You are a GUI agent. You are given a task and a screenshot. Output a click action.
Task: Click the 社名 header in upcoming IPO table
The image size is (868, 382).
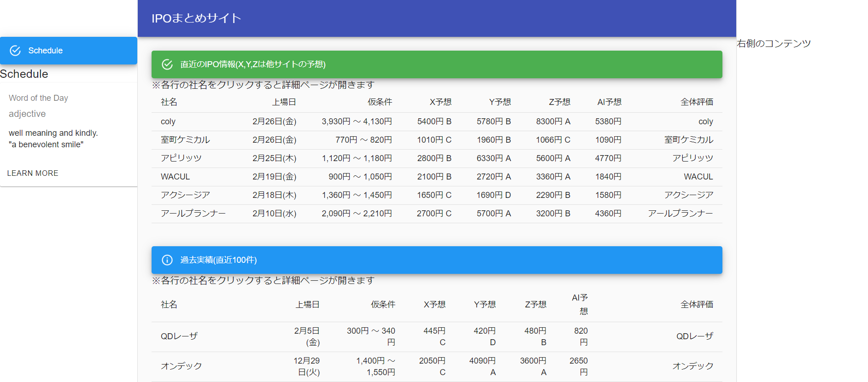point(169,102)
